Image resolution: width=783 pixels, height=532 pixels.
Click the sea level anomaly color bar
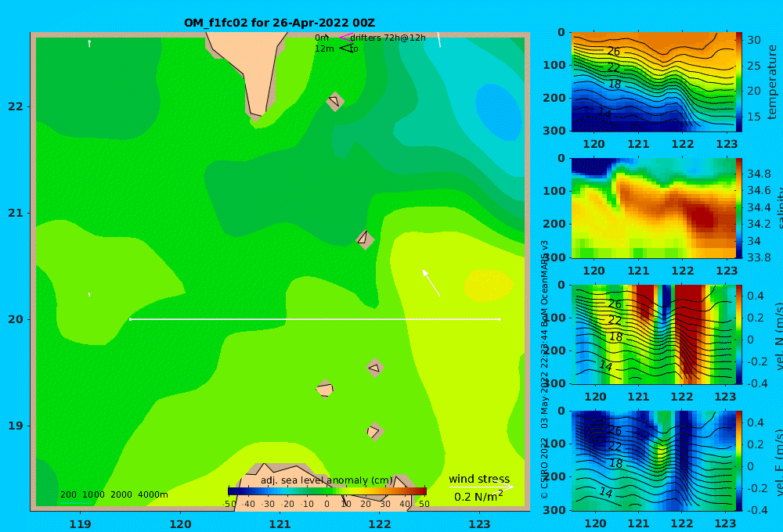point(327,491)
